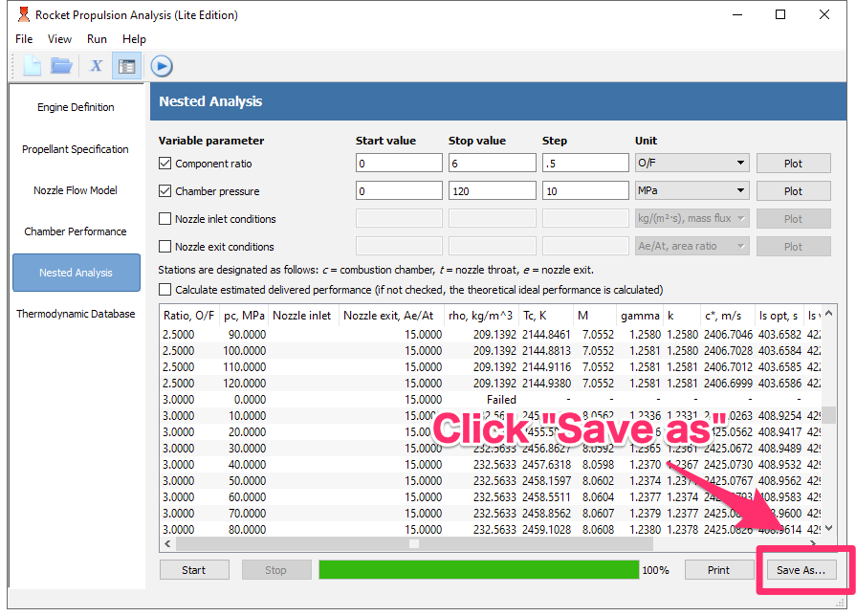Click the Save As... button

[801, 570]
